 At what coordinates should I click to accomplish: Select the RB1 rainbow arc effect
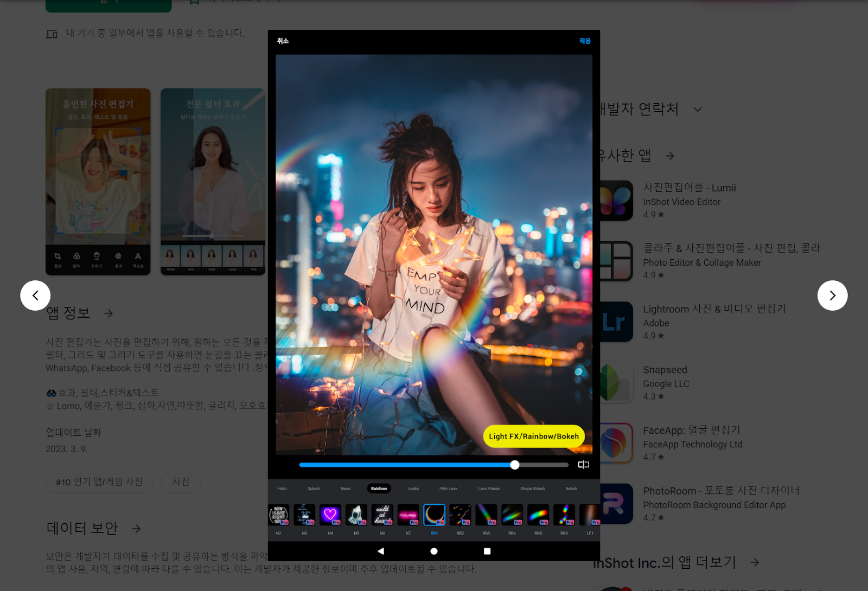pos(435,515)
